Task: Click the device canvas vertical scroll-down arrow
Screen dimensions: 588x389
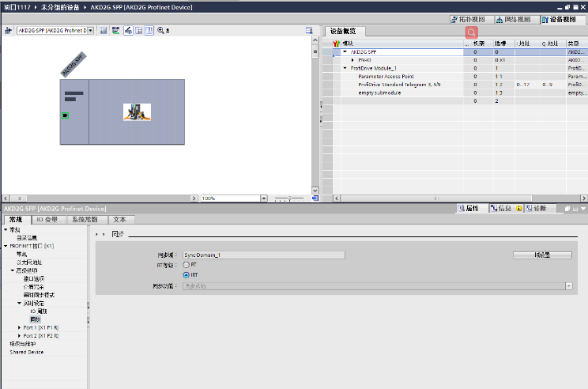Action: pos(315,191)
